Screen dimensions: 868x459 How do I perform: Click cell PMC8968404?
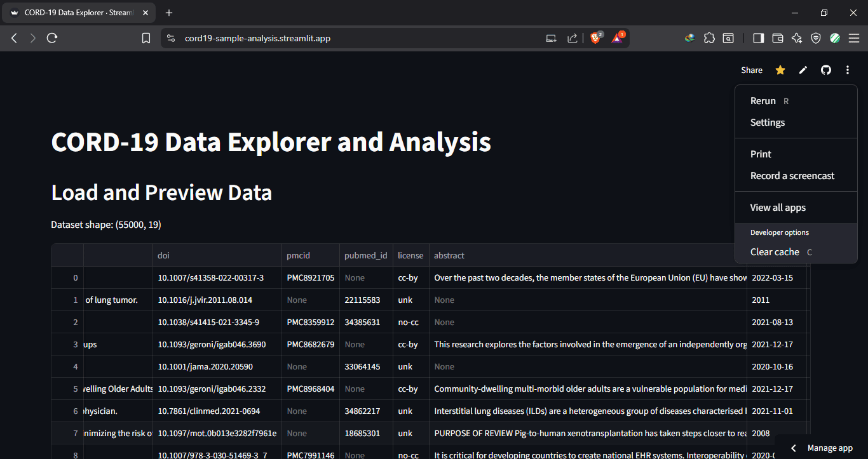tap(311, 389)
